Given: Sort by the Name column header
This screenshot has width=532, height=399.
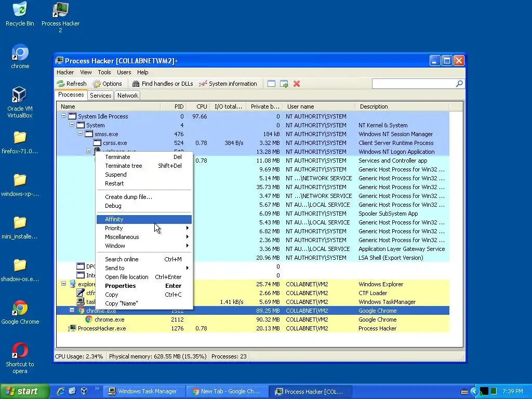Looking at the screenshot, I should [x=109, y=107].
